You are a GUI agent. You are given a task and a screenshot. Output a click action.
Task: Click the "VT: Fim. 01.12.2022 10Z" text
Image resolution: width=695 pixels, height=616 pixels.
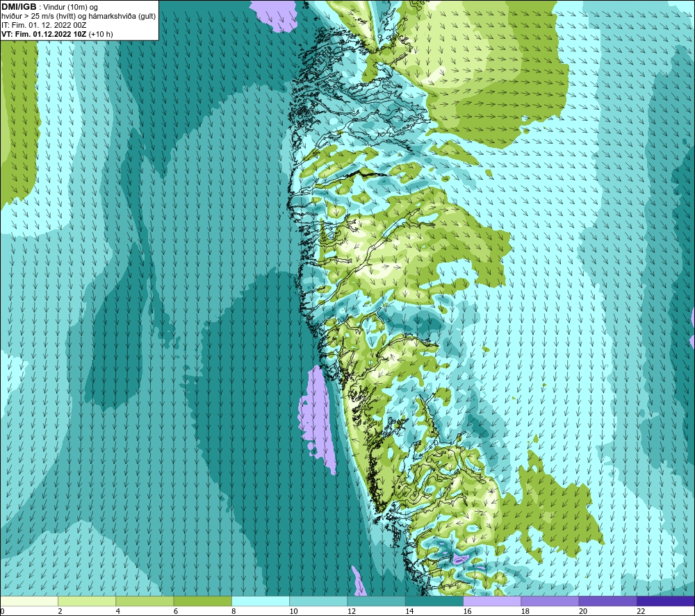pyautogui.click(x=44, y=34)
